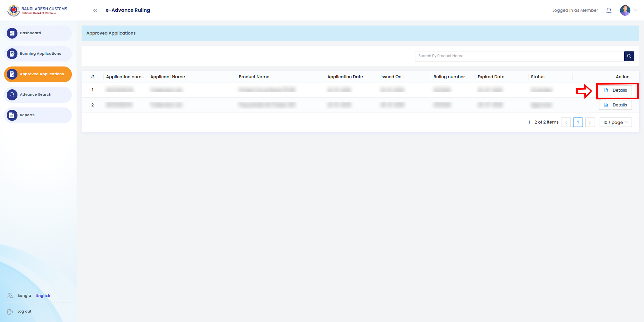
Task: Expand the profile dropdown arrow
Action: [635, 10]
